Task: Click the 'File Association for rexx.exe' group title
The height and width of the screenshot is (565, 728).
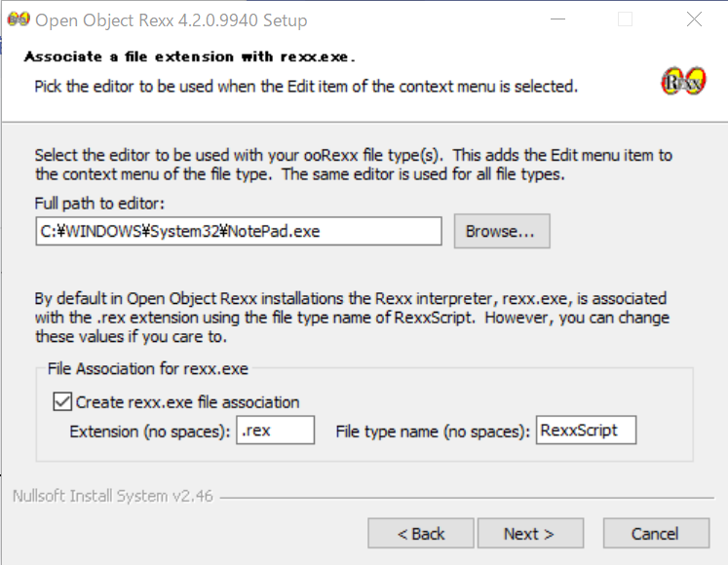Action: click(x=147, y=369)
